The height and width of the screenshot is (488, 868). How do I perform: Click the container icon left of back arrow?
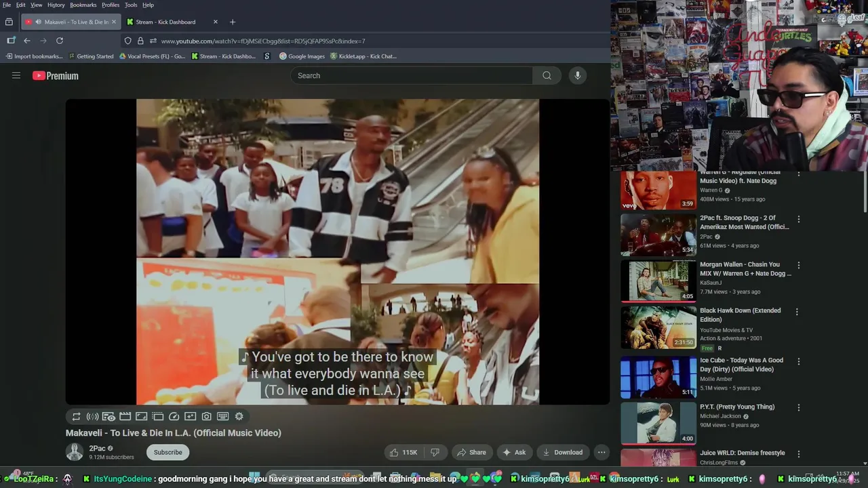[x=10, y=41]
